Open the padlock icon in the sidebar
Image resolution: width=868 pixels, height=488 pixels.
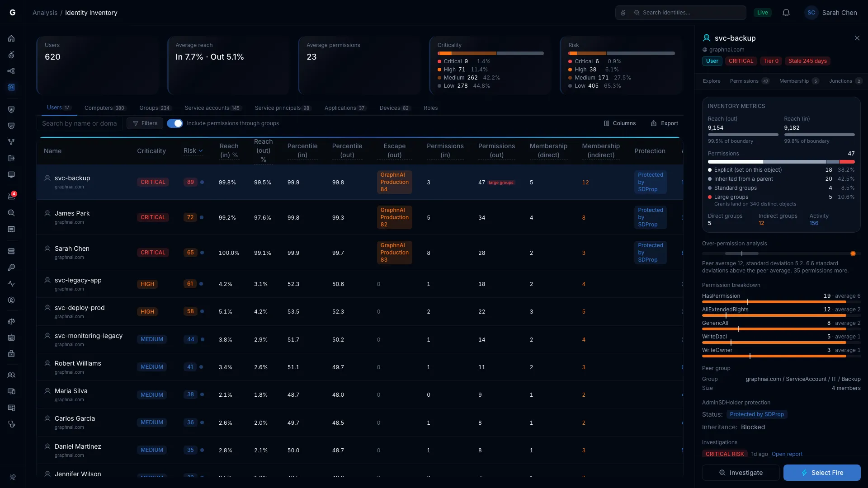(x=11, y=354)
